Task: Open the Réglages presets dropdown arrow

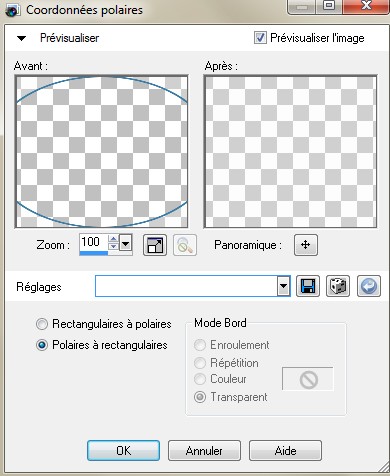Action: point(284,286)
